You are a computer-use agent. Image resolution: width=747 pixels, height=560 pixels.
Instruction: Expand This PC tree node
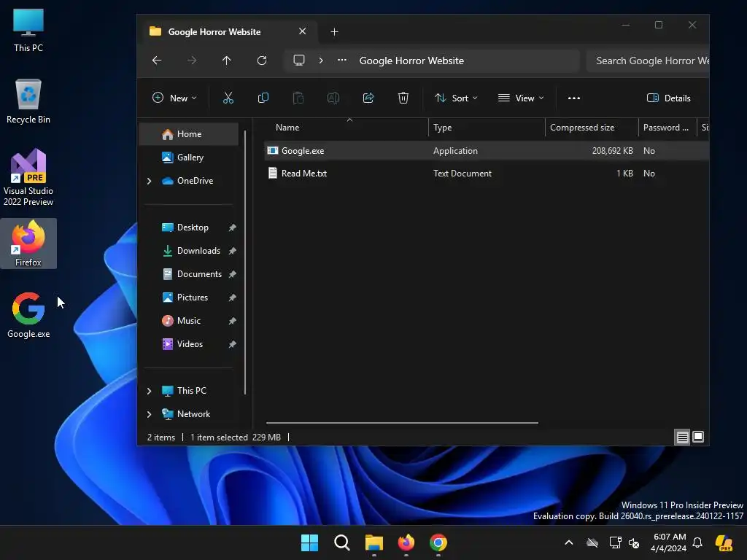click(149, 391)
